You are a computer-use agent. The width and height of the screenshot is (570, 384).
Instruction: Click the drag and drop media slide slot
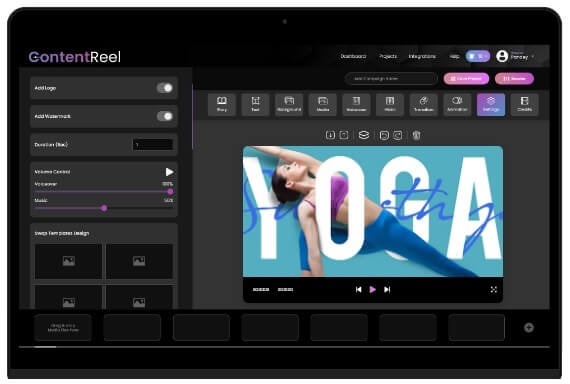(x=63, y=328)
